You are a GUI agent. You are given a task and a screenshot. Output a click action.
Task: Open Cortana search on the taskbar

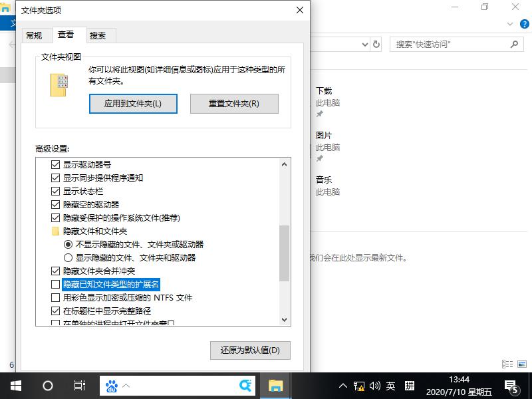tap(47, 386)
